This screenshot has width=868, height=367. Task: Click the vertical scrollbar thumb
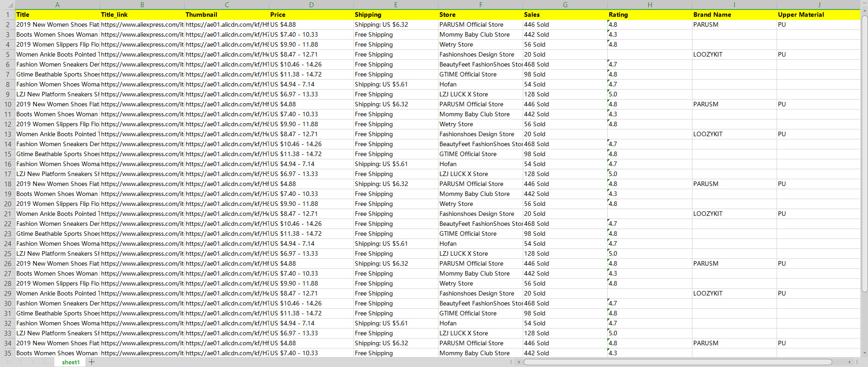pyautogui.click(x=864, y=154)
